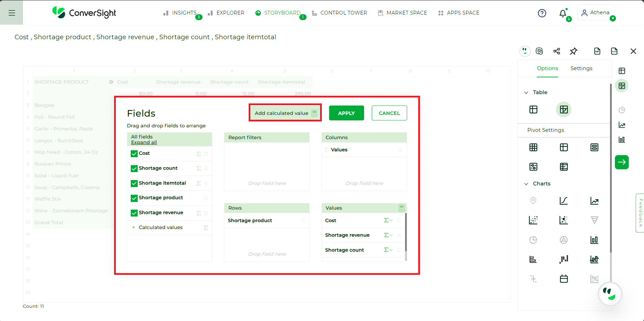The height and width of the screenshot is (321, 644).
Task: Uncheck the Shortage count field checkbox
Action: (x=134, y=168)
